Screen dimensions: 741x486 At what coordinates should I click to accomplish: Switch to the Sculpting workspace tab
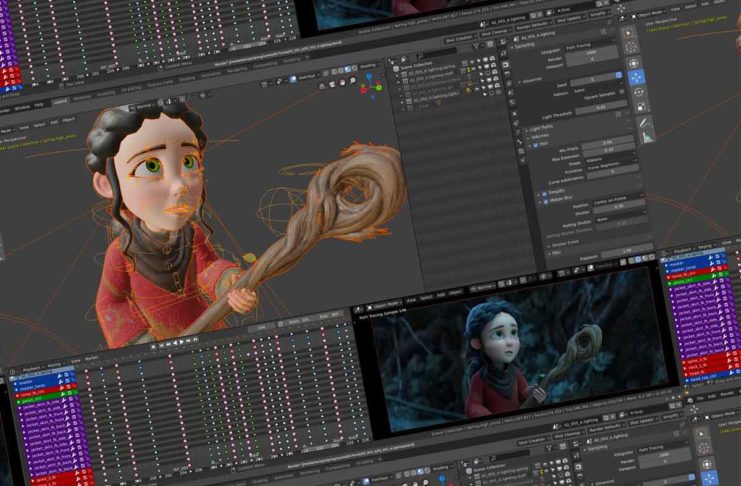point(105,94)
